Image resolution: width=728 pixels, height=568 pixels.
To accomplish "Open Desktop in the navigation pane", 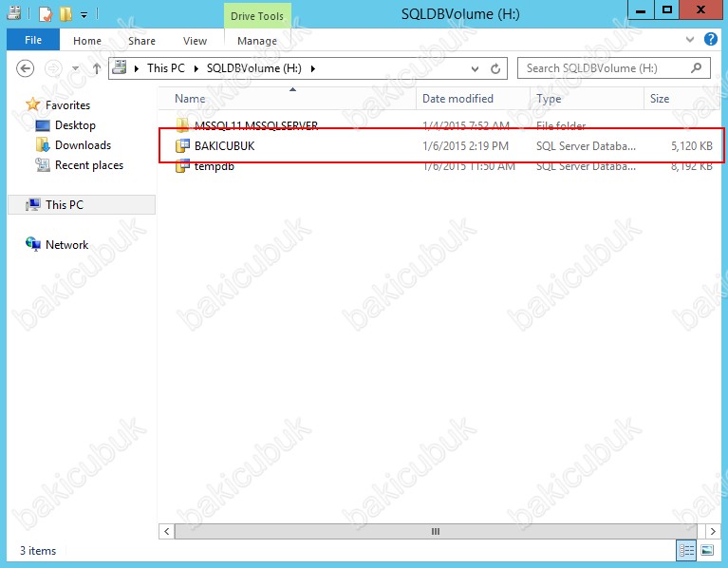I will click(x=75, y=125).
